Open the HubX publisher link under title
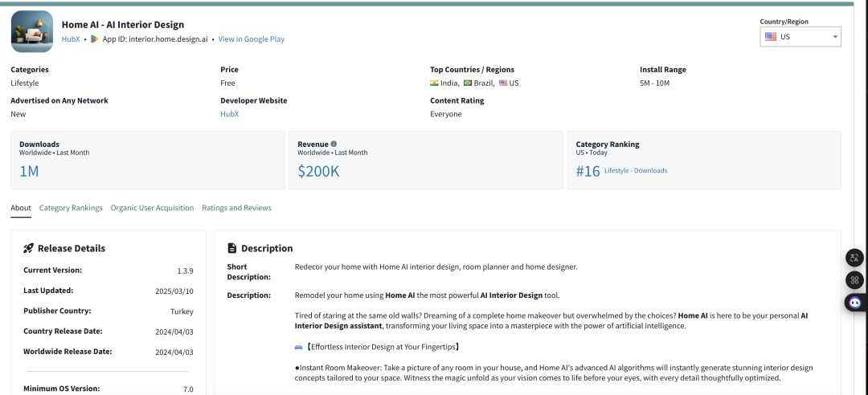This screenshot has width=868, height=395. click(71, 39)
